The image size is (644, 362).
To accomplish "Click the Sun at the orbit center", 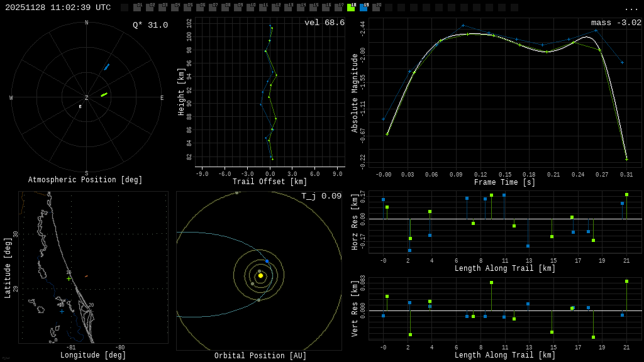I will (x=260, y=275).
